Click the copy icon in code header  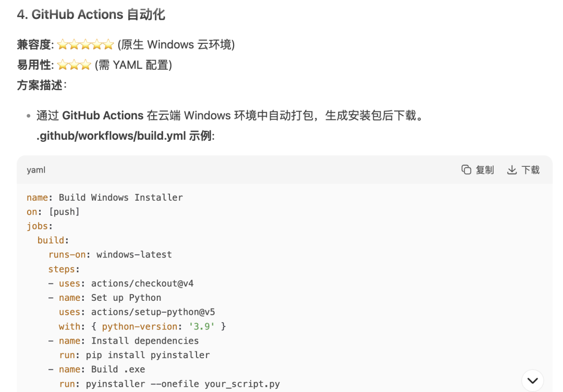click(x=466, y=170)
